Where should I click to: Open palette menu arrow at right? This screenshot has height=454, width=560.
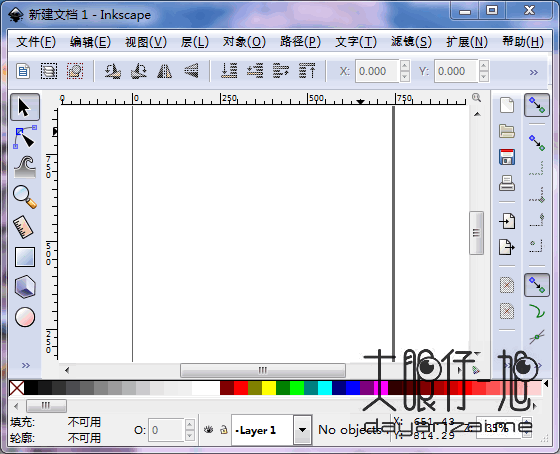point(546,384)
